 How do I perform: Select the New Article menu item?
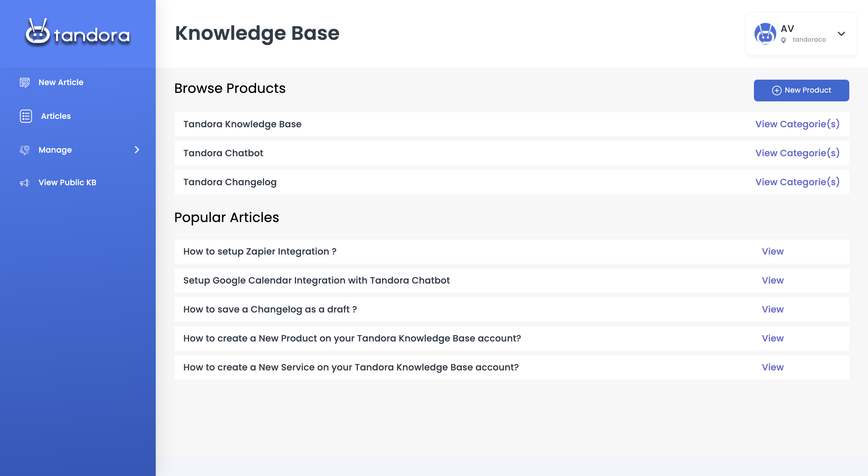[61, 83]
